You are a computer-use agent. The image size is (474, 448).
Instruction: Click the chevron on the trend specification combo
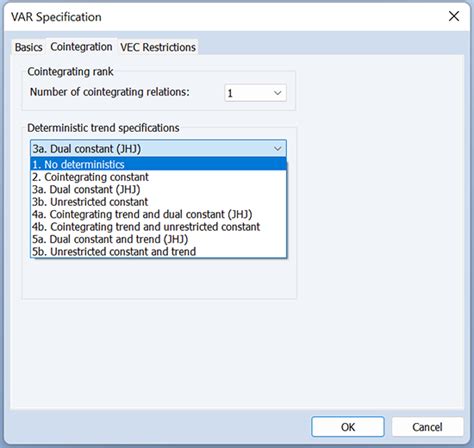277,149
